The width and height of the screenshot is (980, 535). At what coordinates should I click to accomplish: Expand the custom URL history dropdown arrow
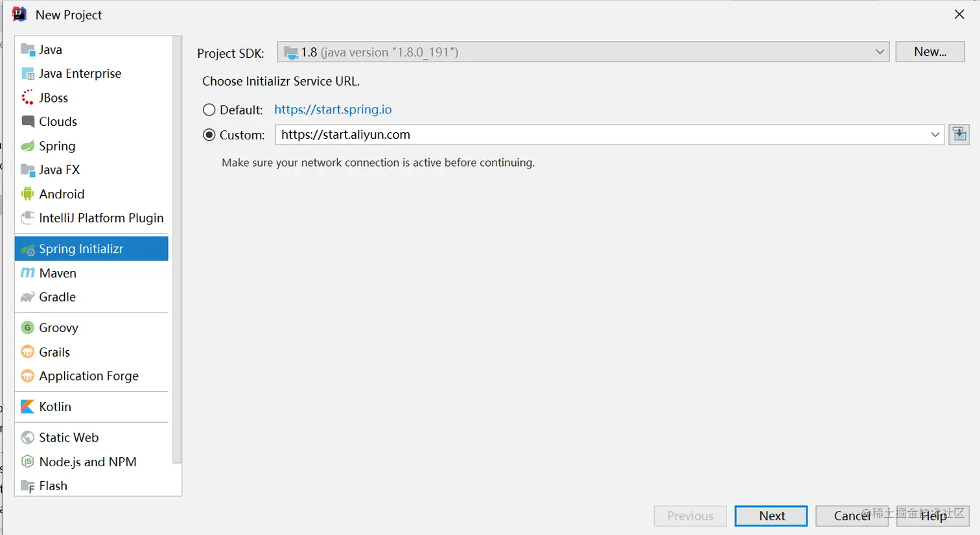click(x=935, y=135)
